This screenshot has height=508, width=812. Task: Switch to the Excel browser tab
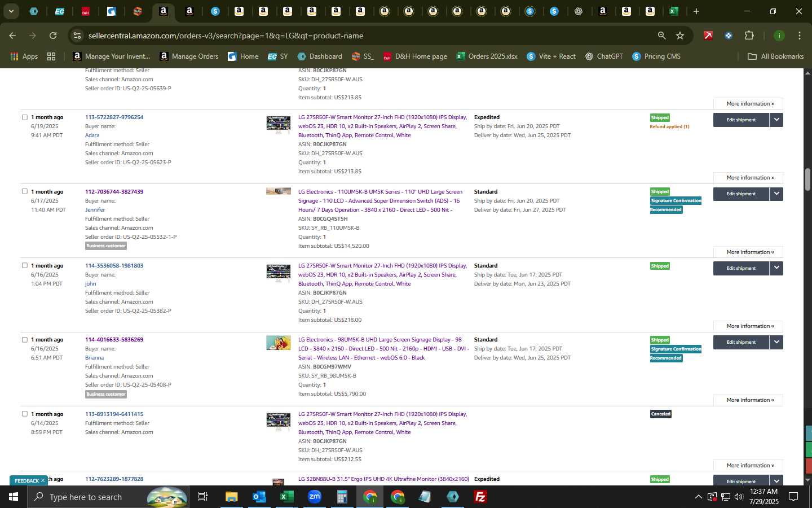point(674,11)
